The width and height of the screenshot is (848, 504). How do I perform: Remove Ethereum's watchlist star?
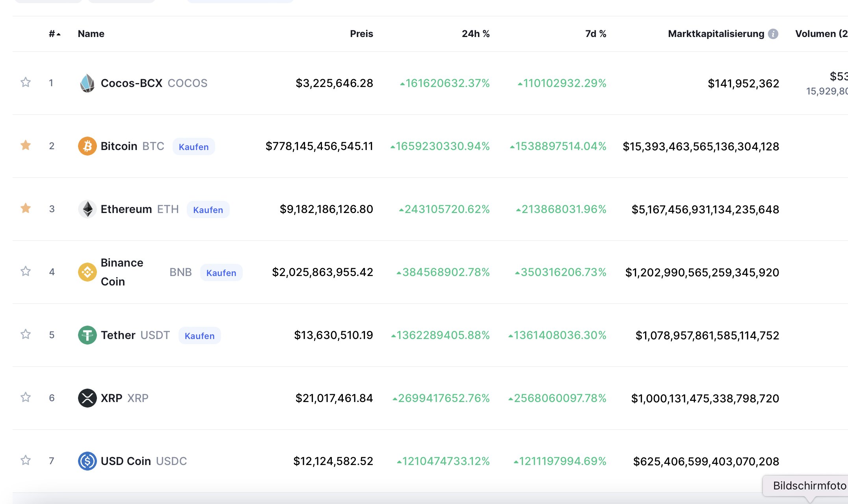26,208
